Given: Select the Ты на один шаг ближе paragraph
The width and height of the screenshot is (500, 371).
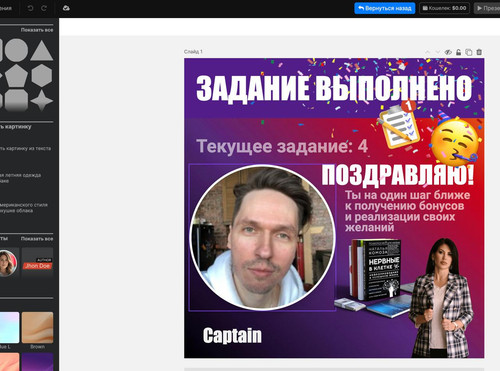Looking at the screenshot, I should coord(407,211).
